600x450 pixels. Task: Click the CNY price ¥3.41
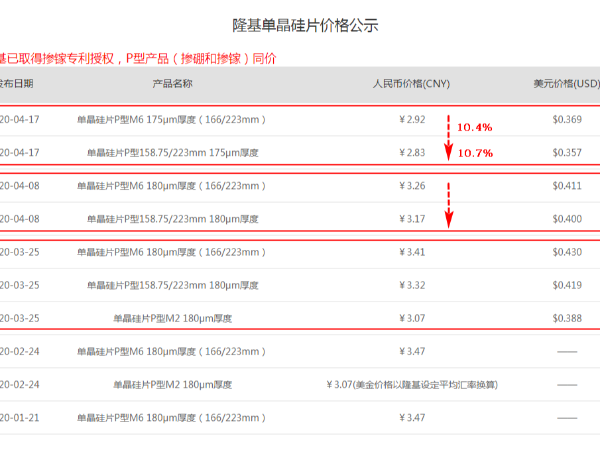coord(412,252)
